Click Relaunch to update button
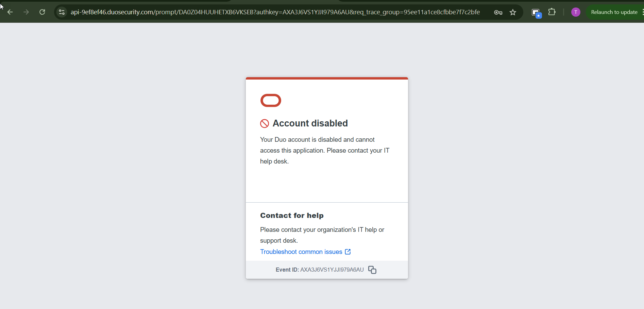644x309 pixels. pos(614,12)
